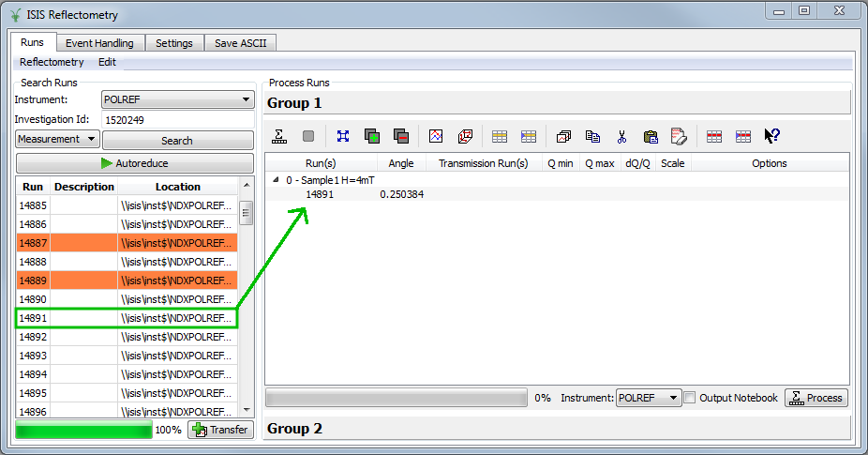Switch to the Settings tab
The height and width of the screenshot is (455, 868).
pyautogui.click(x=173, y=43)
